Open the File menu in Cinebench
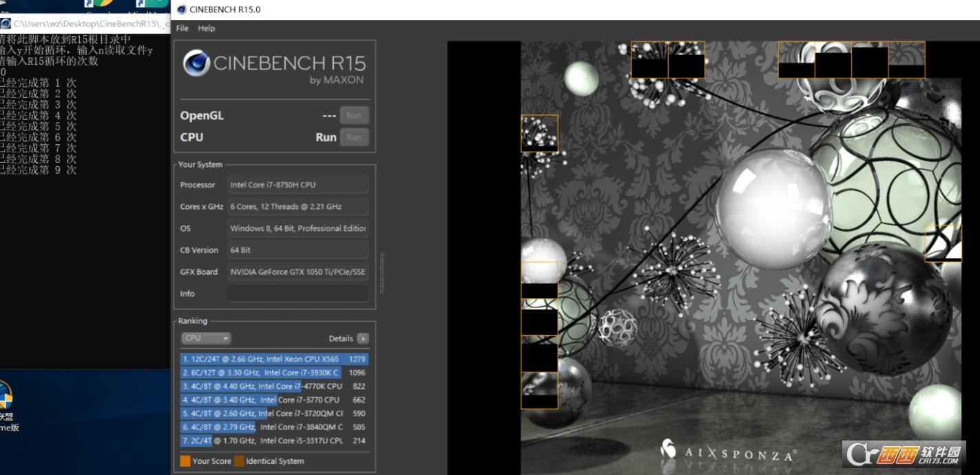This screenshot has width=980, height=475. 183,28
